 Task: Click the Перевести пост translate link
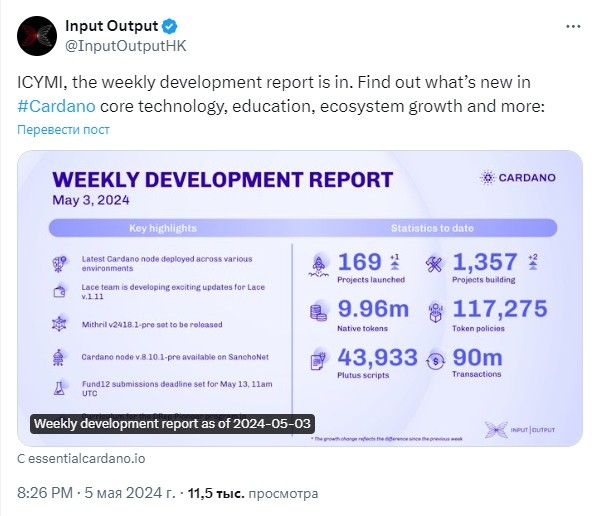point(63,130)
